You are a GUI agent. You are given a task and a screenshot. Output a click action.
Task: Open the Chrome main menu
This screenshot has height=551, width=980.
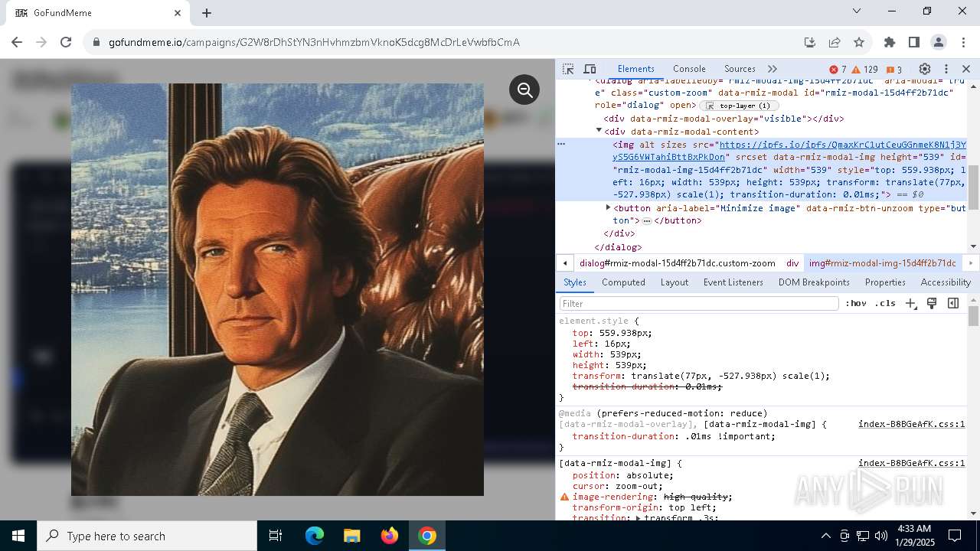(962, 42)
